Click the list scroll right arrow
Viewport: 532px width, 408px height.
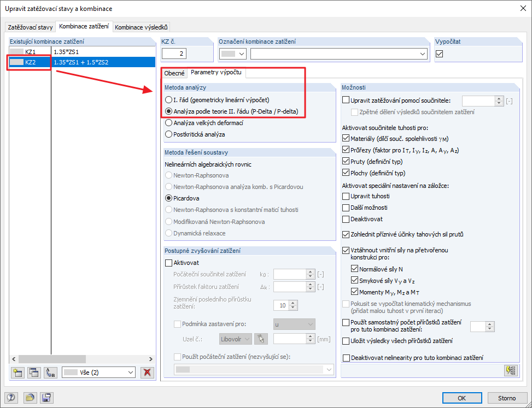coord(151,359)
